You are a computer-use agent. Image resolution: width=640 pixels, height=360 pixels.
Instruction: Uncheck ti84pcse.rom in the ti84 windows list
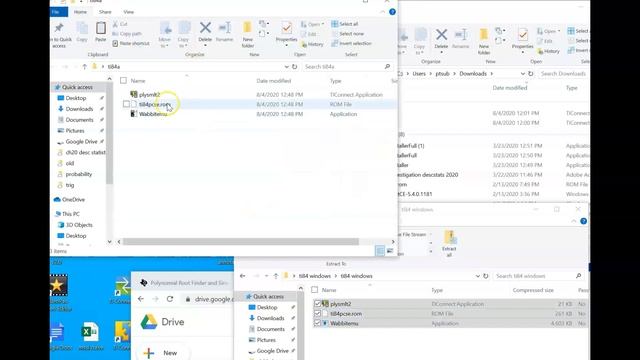[317, 313]
